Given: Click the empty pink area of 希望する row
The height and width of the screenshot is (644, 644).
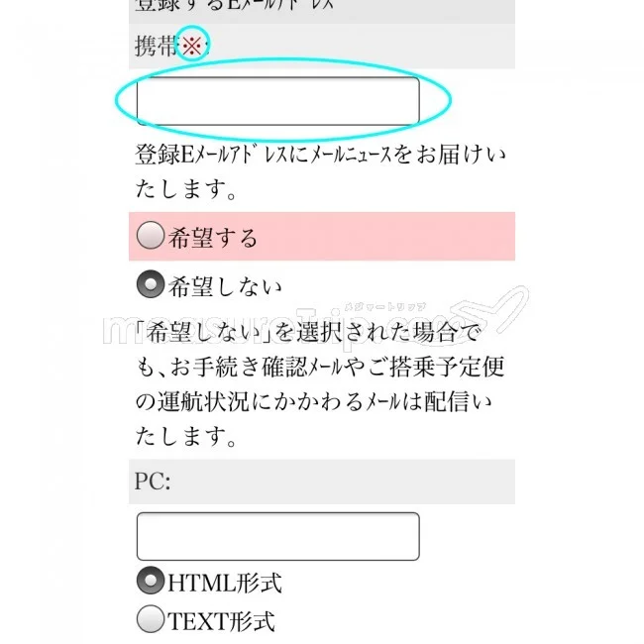Looking at the screenshot, I should [396, 237].
